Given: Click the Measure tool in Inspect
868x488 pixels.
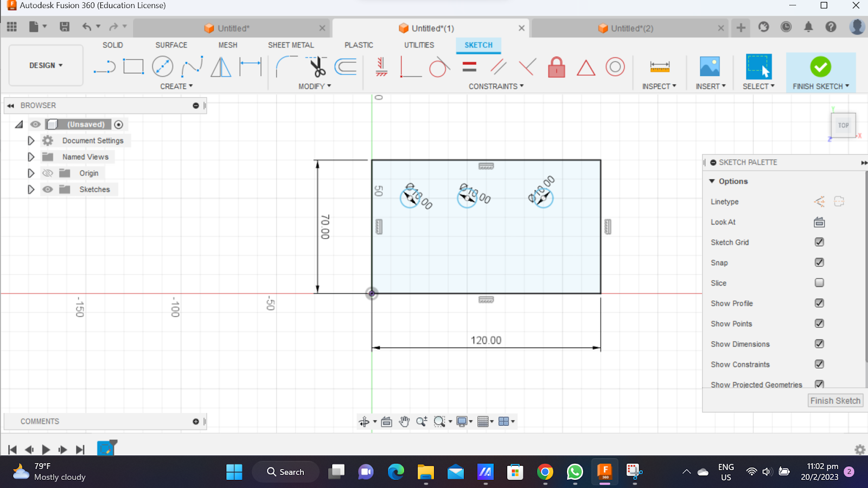Looking at the screenshot, I should pos(660,67).
